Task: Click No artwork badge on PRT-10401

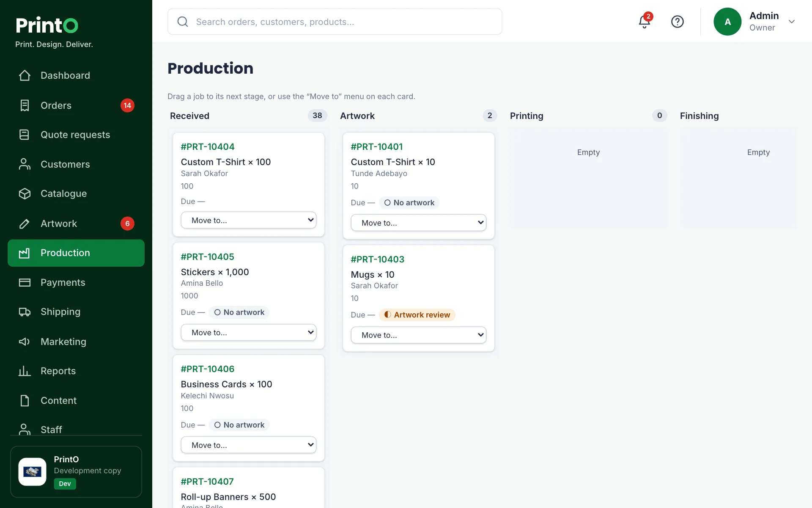Action: [409, 203]
